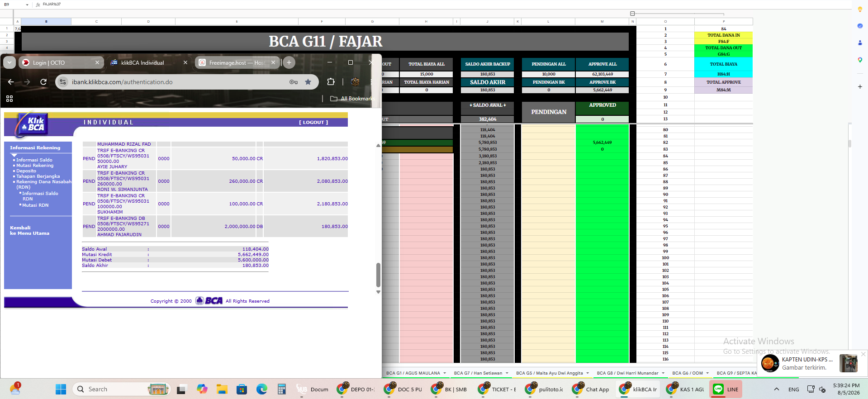Open the BCA G1 / AGUS MAULANA sheet tab
Image resolution: width=868 pixels, height=399 pixels.
point(413,373)
